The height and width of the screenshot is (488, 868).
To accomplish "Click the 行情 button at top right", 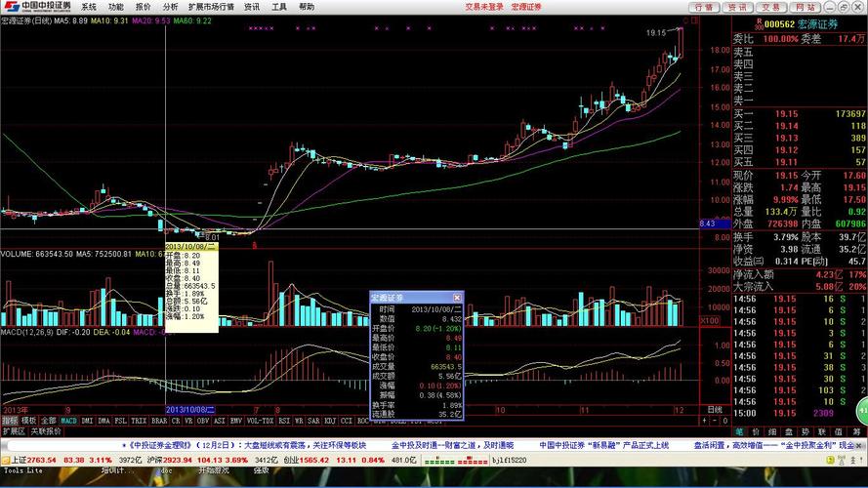I will [x=704, y=7].
